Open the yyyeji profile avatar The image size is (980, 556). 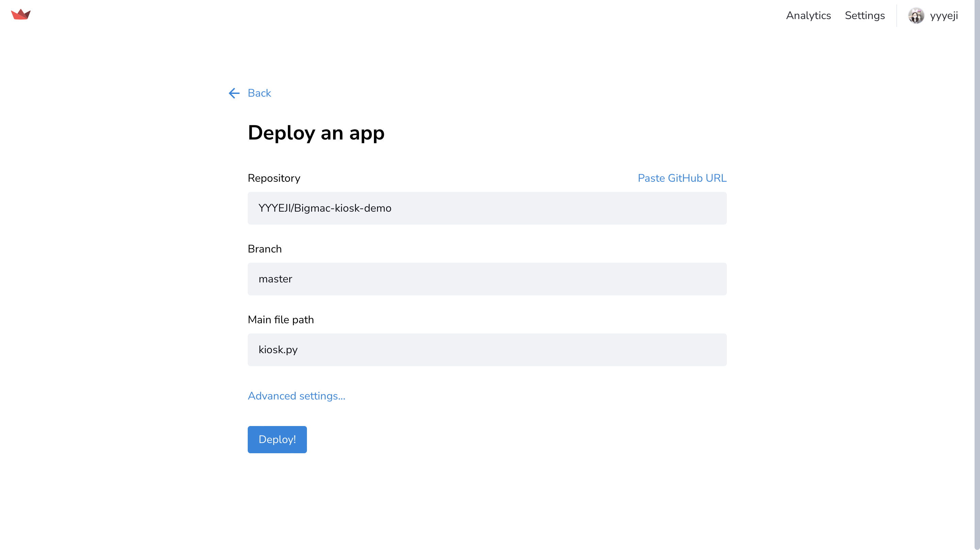tap(916, 16)
